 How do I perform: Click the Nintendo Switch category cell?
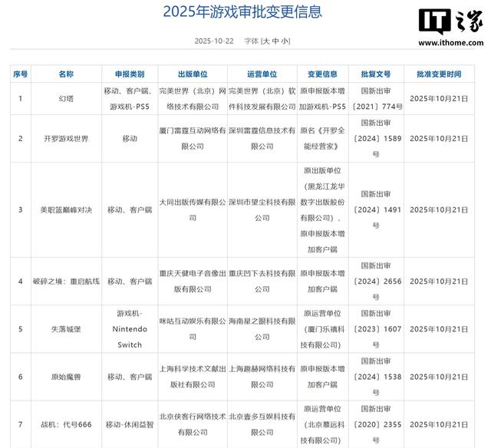coord(130,329)
